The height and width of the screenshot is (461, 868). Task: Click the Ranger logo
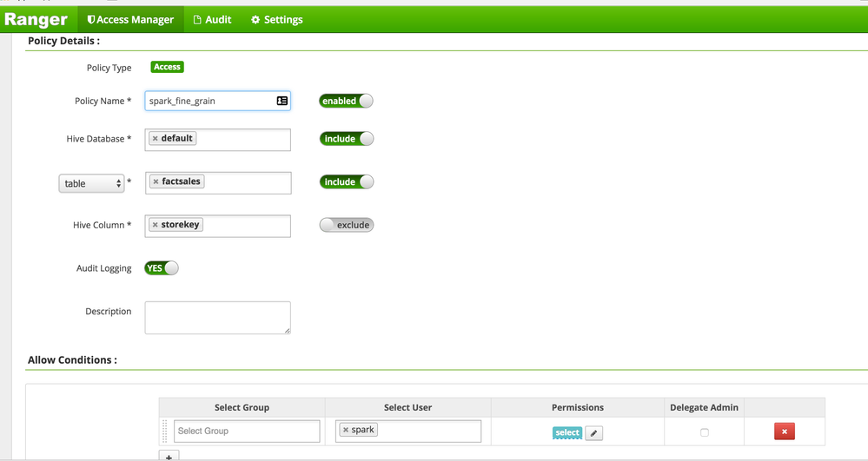pos(36,19)
